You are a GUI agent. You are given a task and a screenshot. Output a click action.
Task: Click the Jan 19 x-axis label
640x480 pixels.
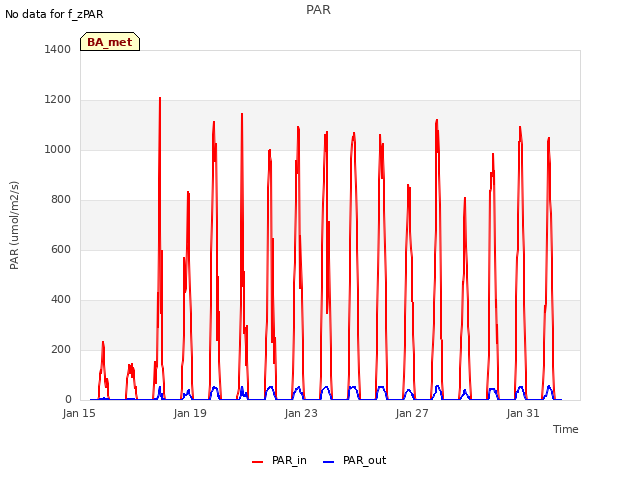click(x=190, y=413)
